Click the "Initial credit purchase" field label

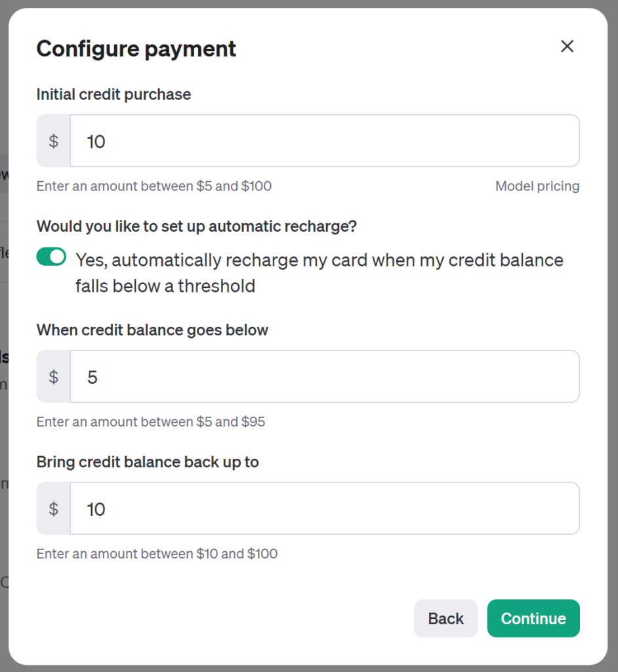[x=113, y=94]
